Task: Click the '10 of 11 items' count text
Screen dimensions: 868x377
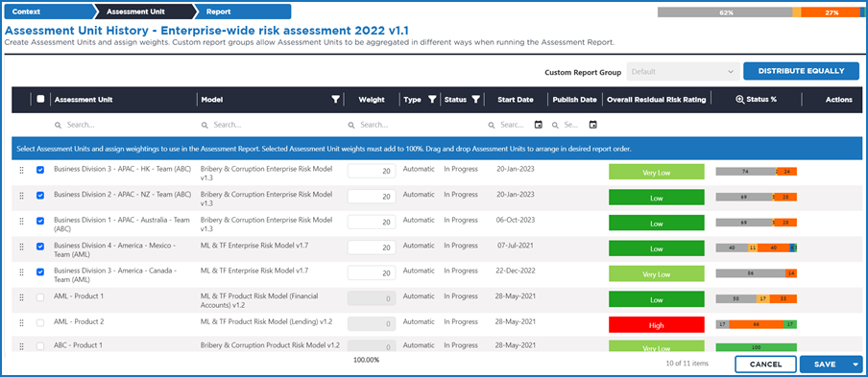Action: click(x=687, y=364)
